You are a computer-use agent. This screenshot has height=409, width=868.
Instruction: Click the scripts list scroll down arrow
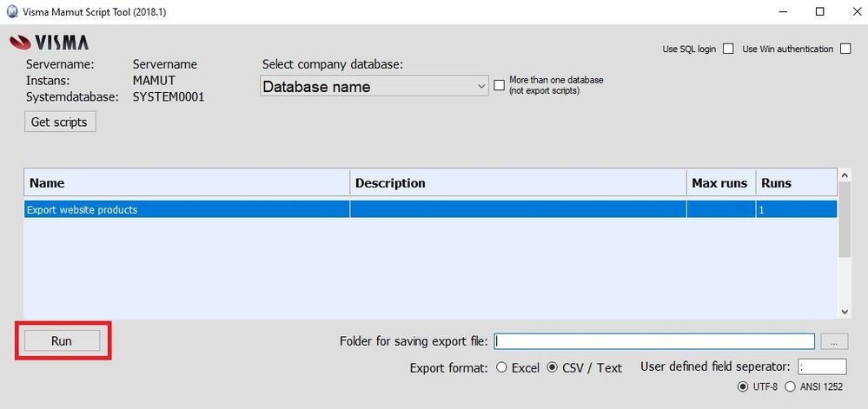tap(845, 312)
